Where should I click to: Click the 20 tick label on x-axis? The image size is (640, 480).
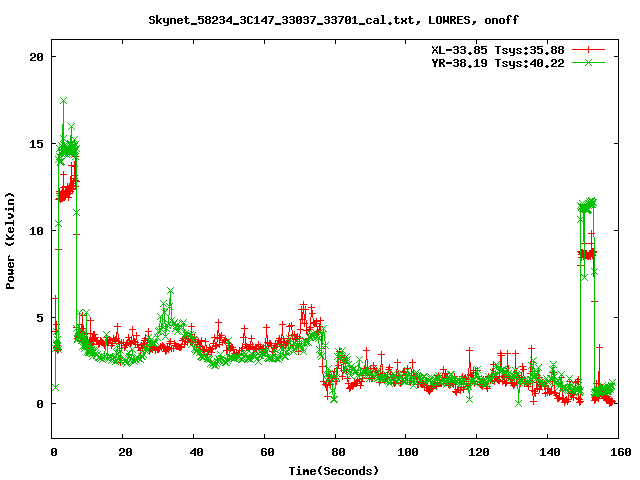pyautogui.click(x=123, y=452)
